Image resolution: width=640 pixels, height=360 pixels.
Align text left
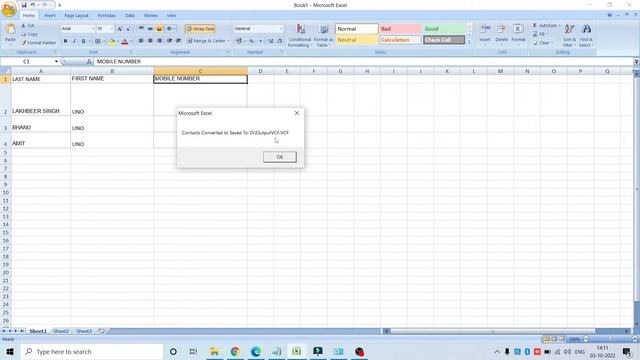(141, 41)
